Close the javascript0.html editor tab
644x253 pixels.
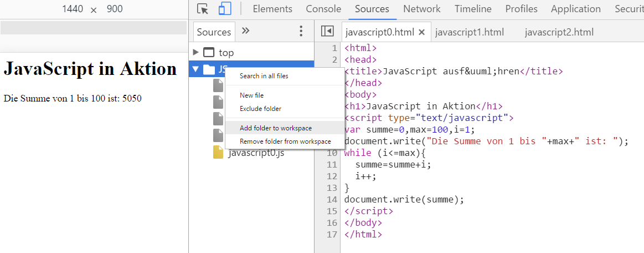click(x=421, y=32)
